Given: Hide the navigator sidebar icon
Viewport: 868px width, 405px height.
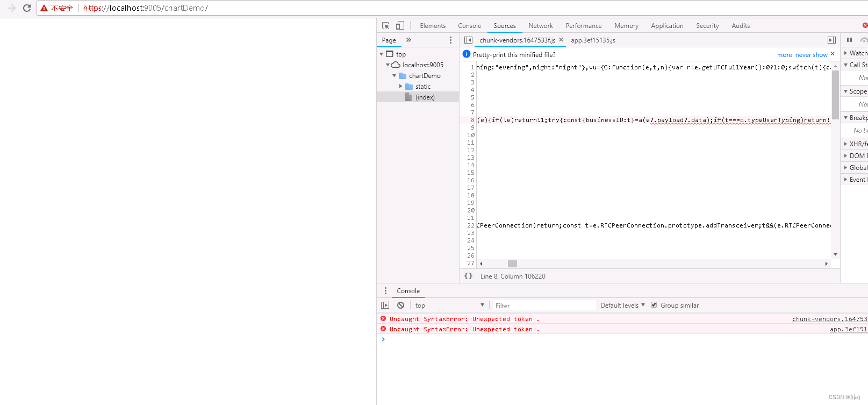Looking at the screenshot, I should pyautogui.click(x=468, y=40).
